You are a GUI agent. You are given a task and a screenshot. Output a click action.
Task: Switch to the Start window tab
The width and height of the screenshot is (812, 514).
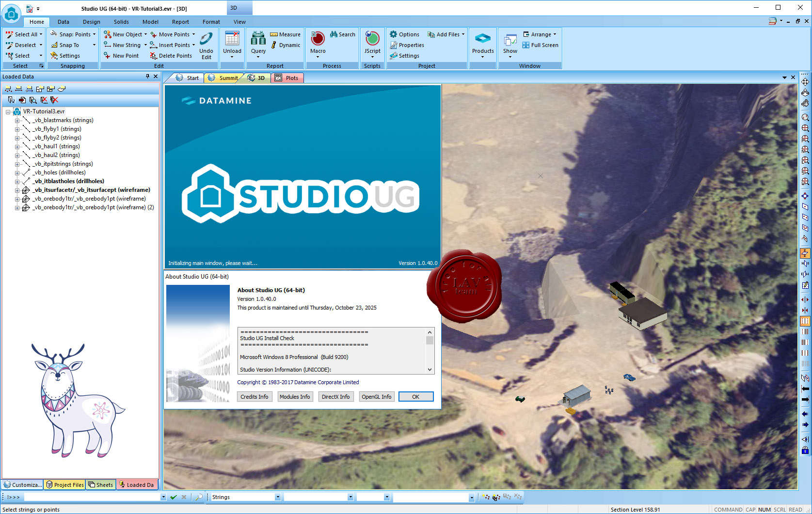pos(187,78)
